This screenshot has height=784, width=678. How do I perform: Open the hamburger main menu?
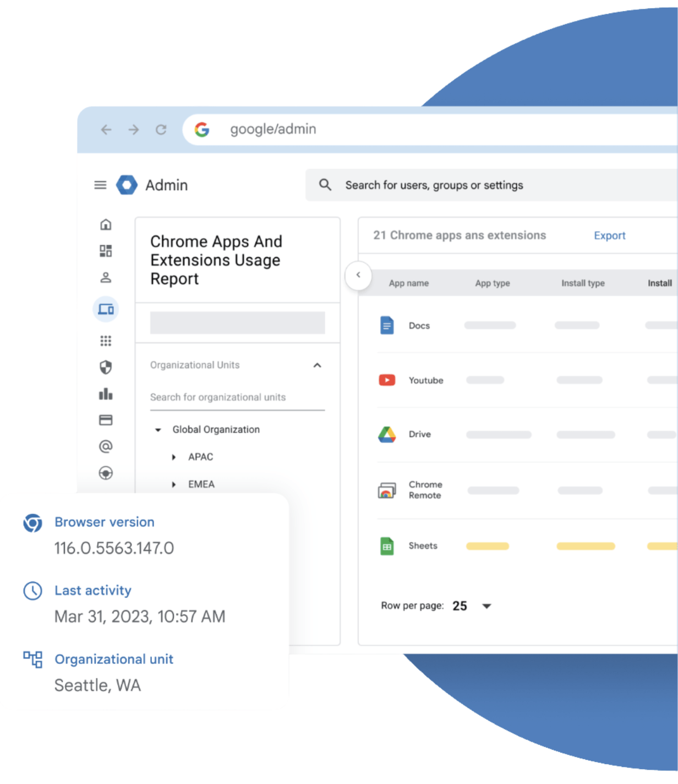point(100,185)
